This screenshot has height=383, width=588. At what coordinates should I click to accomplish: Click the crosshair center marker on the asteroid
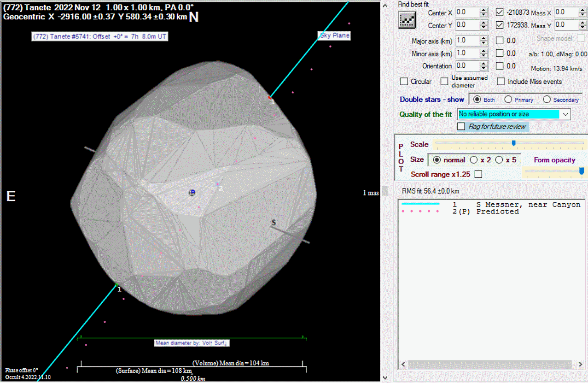[192, 193]
